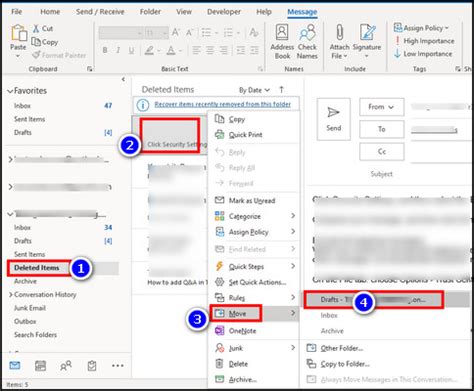
Task: Collapse the folder pane chevron
Action: pos(123,79)
